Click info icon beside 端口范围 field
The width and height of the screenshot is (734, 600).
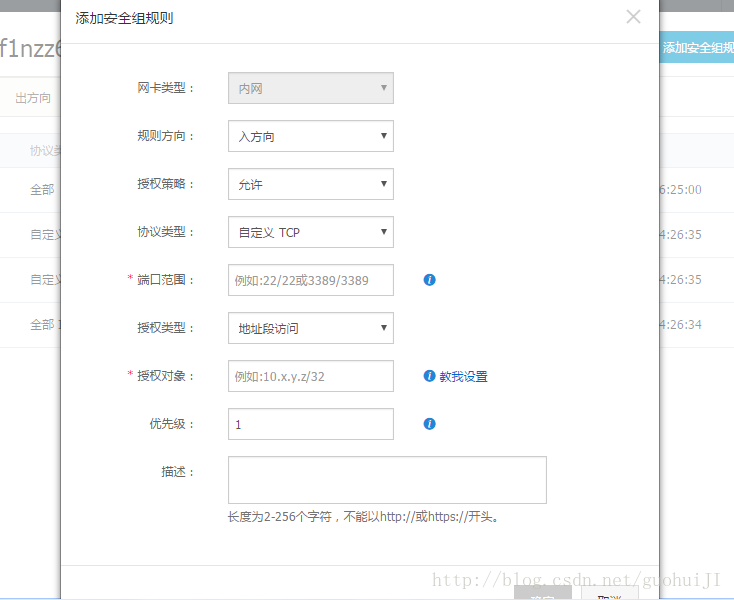click(x=429, y=280)
